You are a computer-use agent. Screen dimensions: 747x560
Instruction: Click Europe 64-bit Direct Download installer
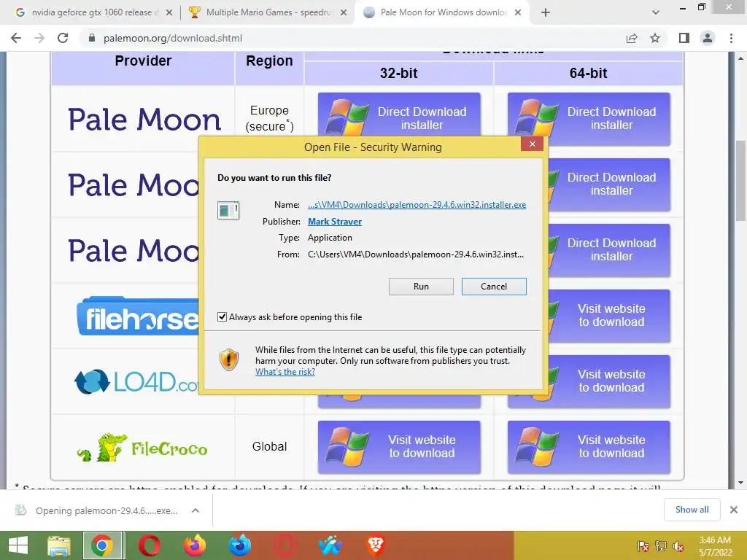(589, 119)
